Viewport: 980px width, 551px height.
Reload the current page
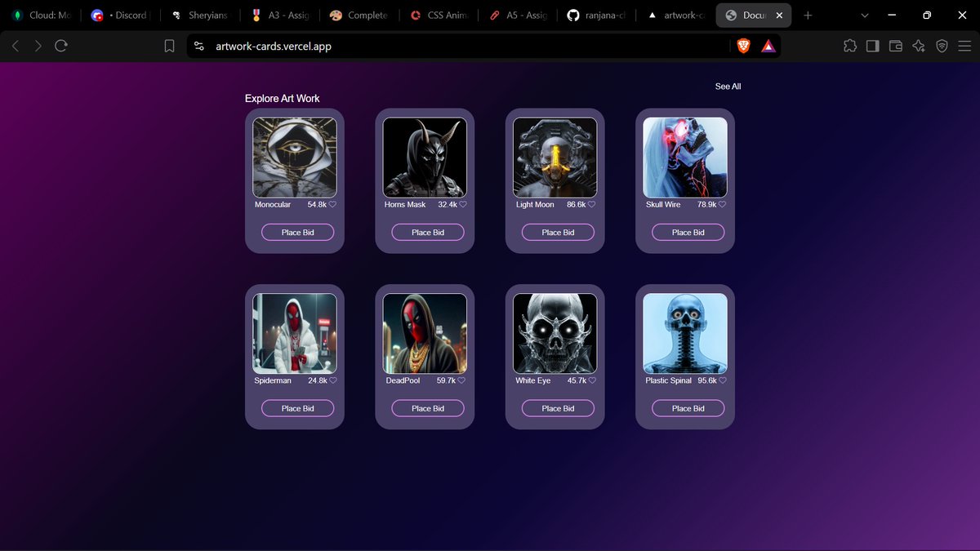tap(61, 47)
